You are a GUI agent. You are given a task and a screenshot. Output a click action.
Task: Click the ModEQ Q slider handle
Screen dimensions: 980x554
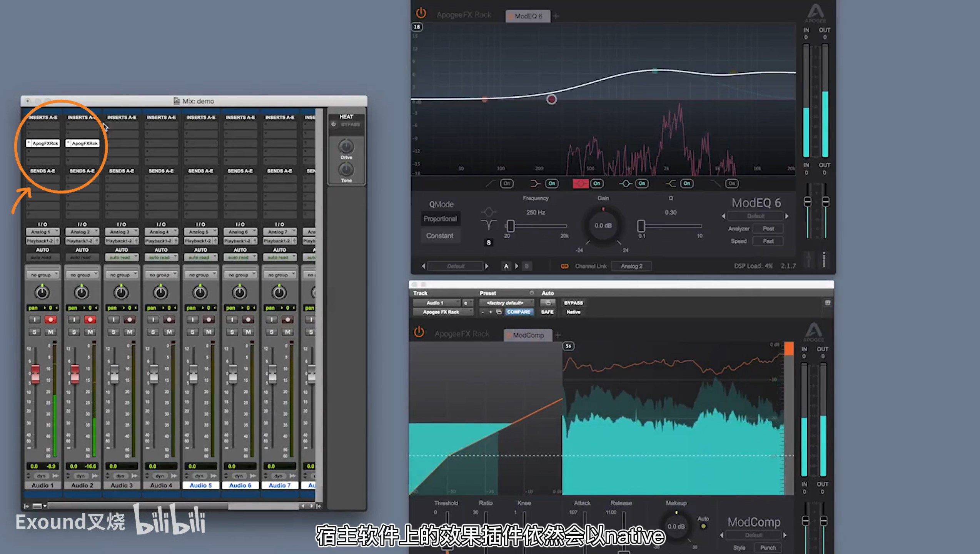[x=641, y=226]
